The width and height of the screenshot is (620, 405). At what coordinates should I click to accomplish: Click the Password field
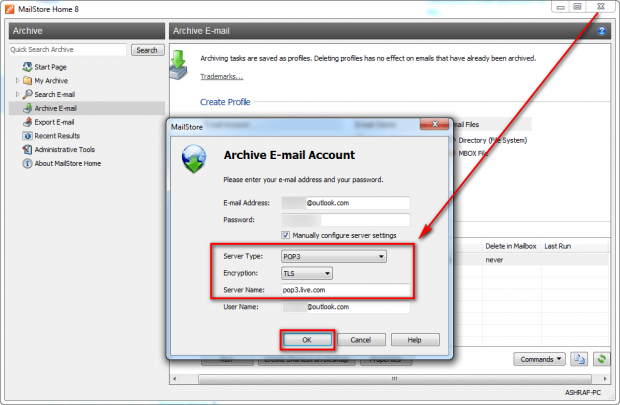tap(346, 220)
